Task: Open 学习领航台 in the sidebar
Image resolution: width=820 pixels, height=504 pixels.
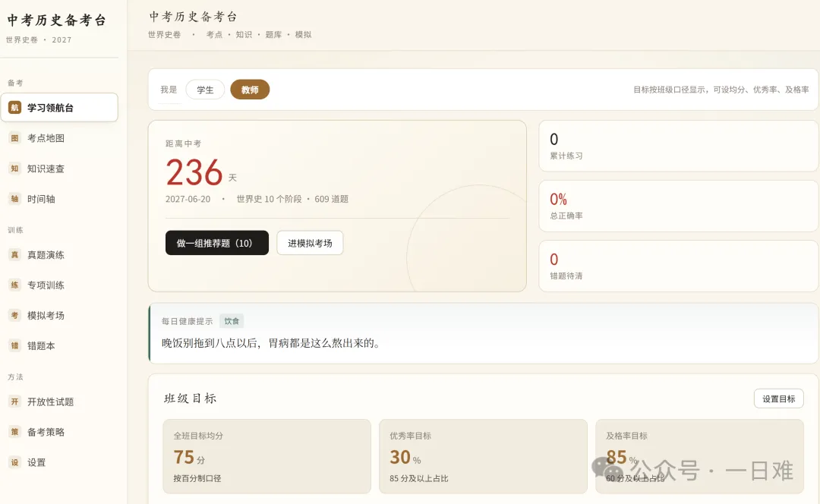Action: coord(59,108)
